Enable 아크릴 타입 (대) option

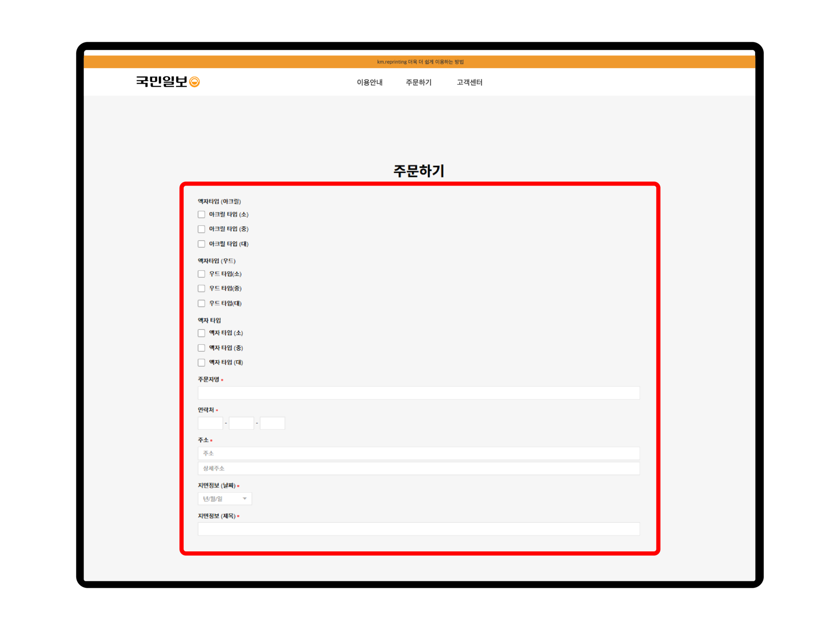coord(201,244)
